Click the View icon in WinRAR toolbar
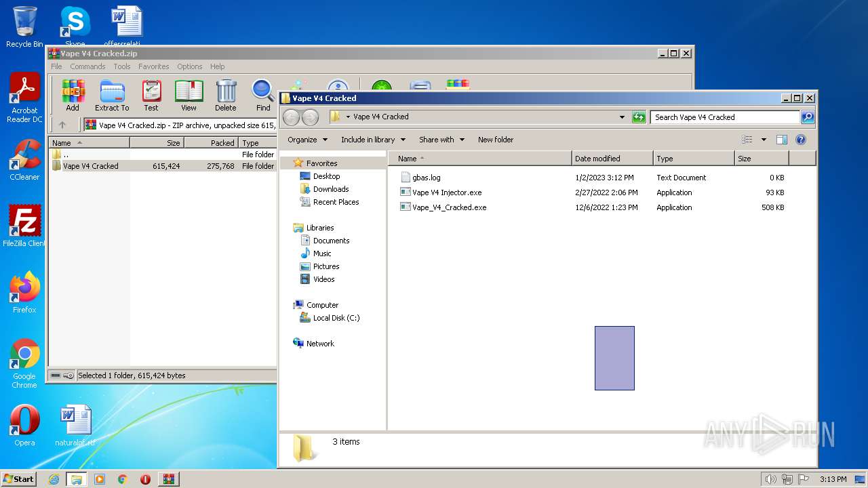 pos(189,95)
